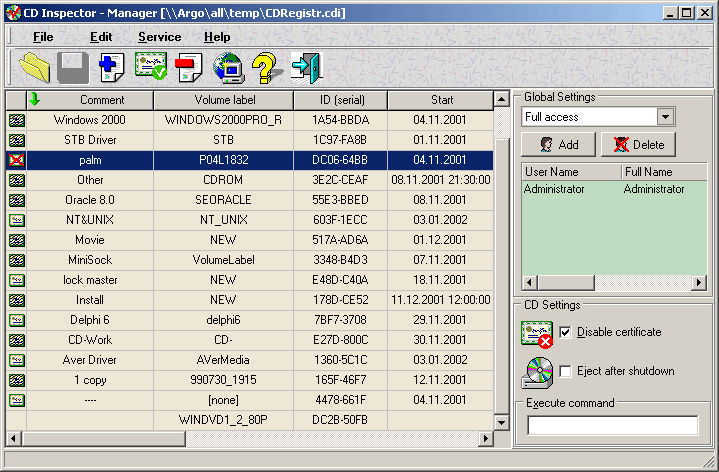Image resolution: width=719 pixels, height=472 pixels.
Task: Click the row icon beside MiniSock
Action: [x=17, y=260]
